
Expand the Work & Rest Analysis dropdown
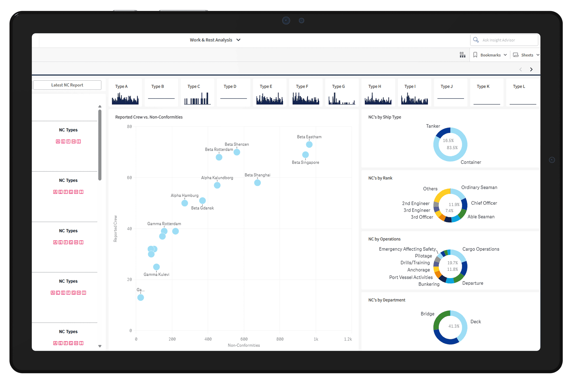(238, 40)
